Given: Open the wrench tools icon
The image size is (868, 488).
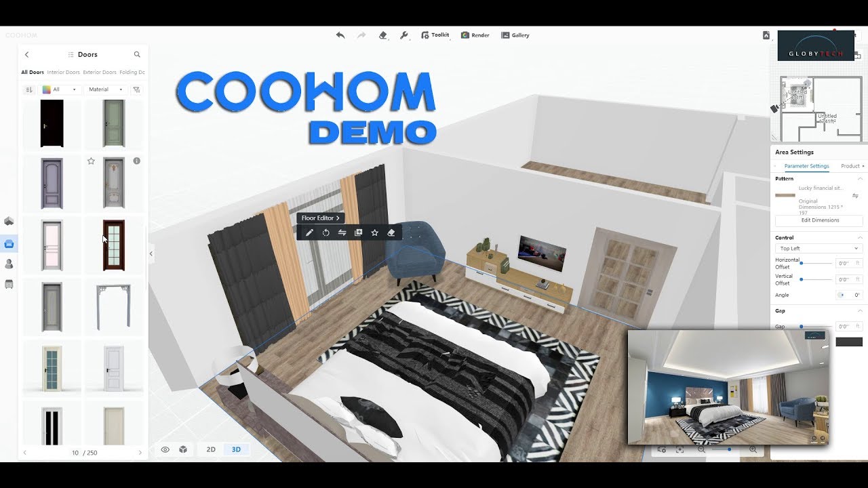Looking at the screenshot, I should (x=403, y=35).
